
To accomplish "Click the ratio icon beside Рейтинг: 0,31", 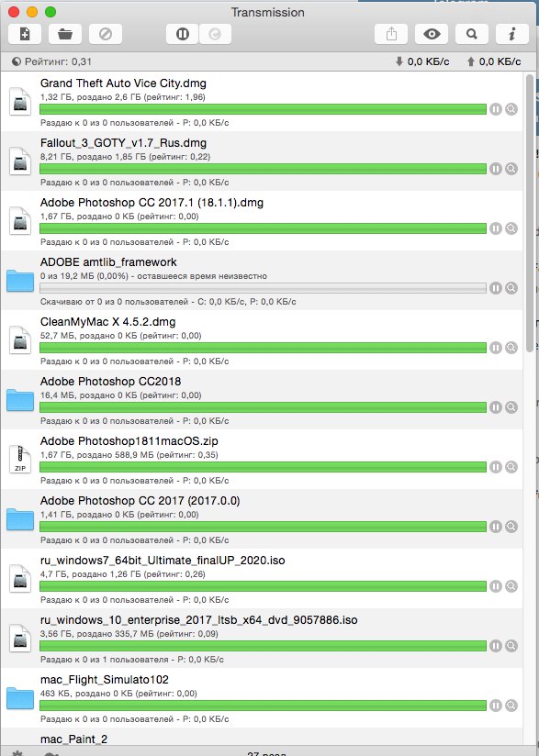I will point(17,61).
